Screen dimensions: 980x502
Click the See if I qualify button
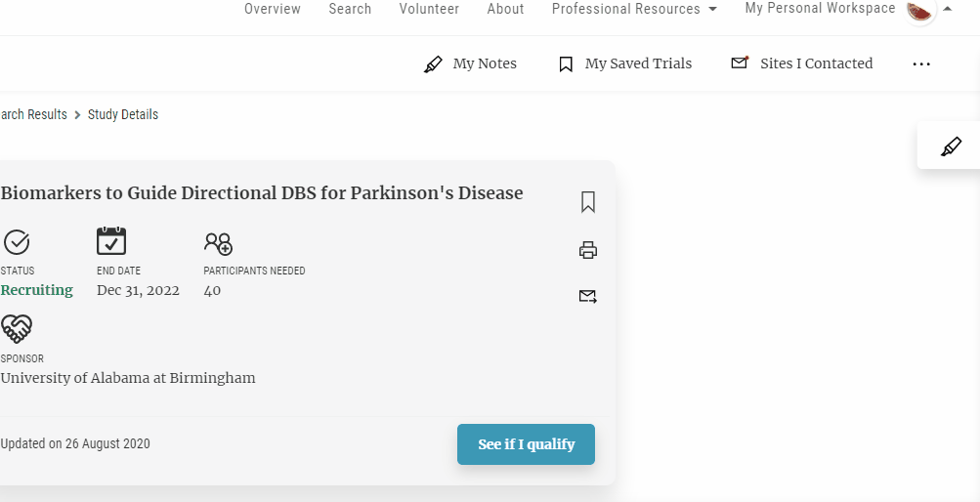[526, 444]
